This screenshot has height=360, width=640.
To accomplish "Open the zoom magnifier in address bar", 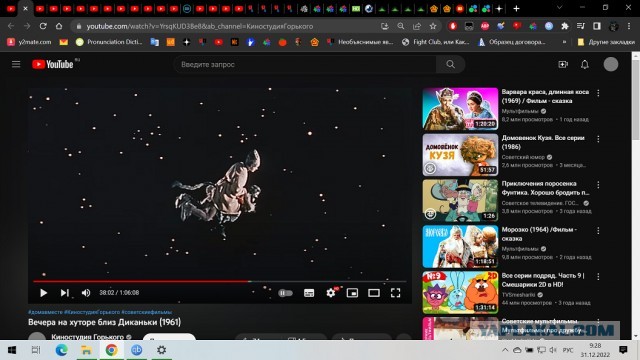I will (401, 26).
